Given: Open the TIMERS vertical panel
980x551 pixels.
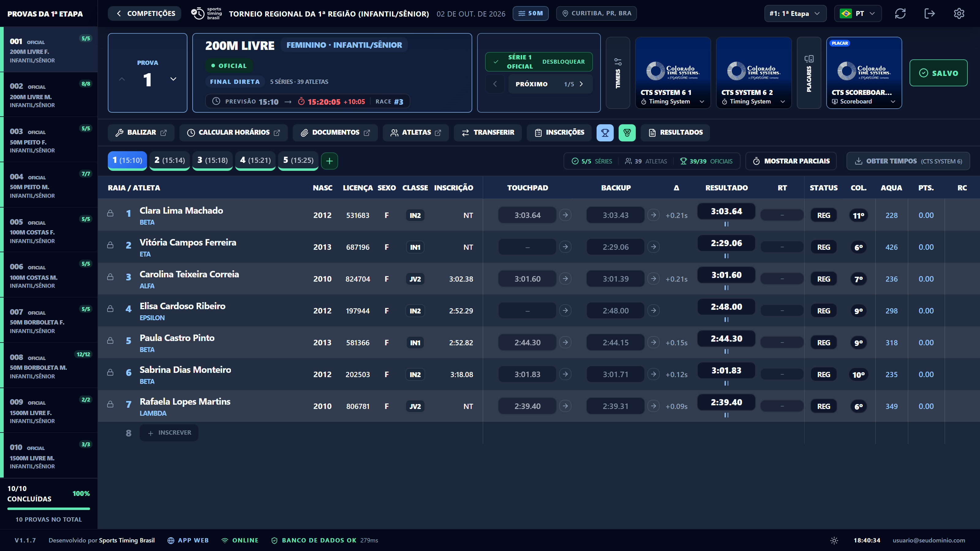Looking at the screenshot, I should (618, 73).
